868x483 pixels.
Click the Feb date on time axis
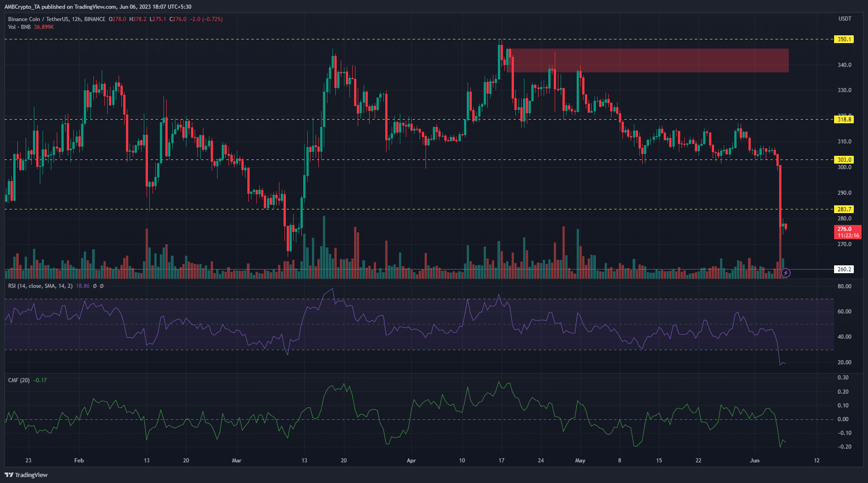click(79, 461)
